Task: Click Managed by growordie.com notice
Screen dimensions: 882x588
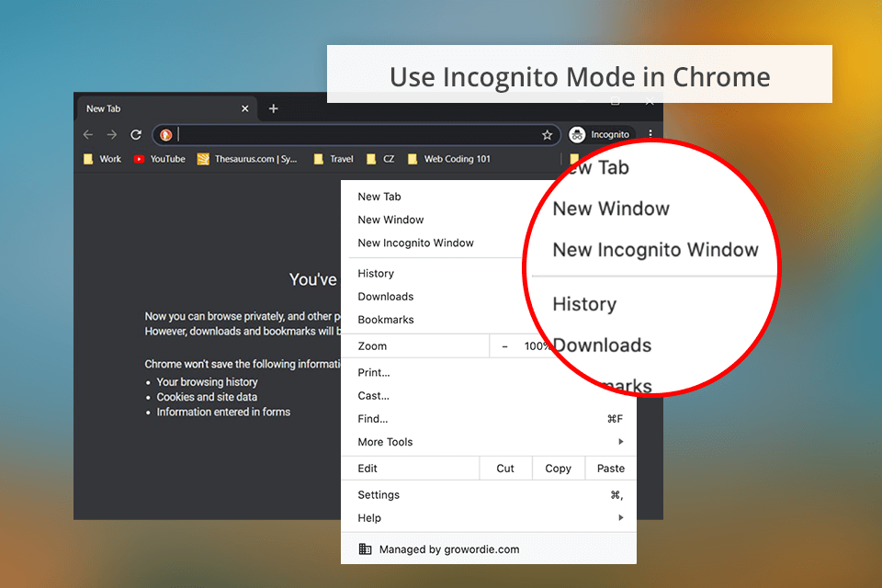Action: click(488, 548)
